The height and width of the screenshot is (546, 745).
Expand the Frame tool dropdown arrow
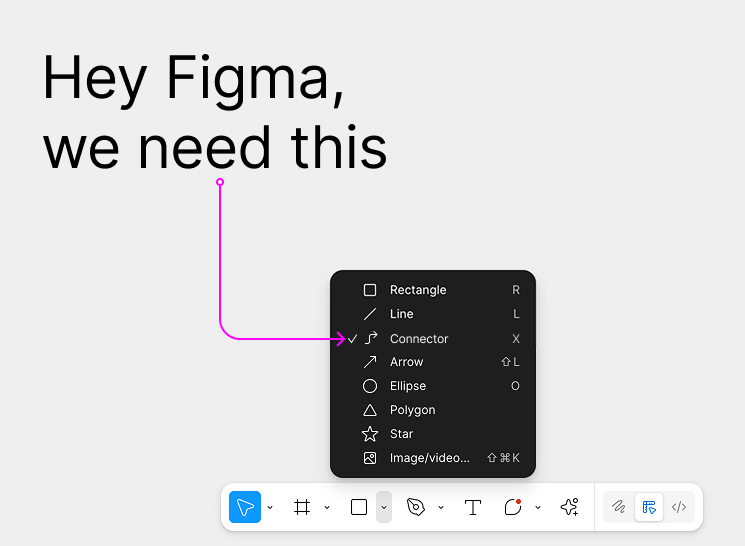[x=327, y=508]
